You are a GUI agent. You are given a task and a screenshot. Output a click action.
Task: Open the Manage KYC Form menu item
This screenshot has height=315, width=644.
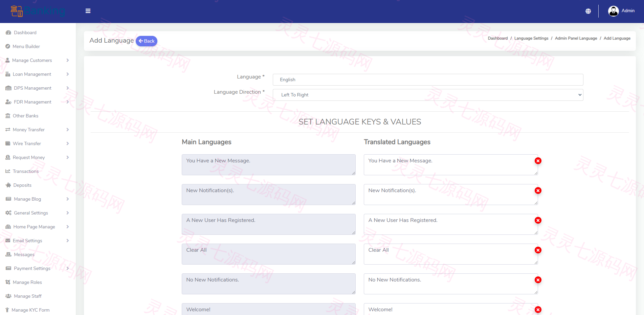(38, 310)
